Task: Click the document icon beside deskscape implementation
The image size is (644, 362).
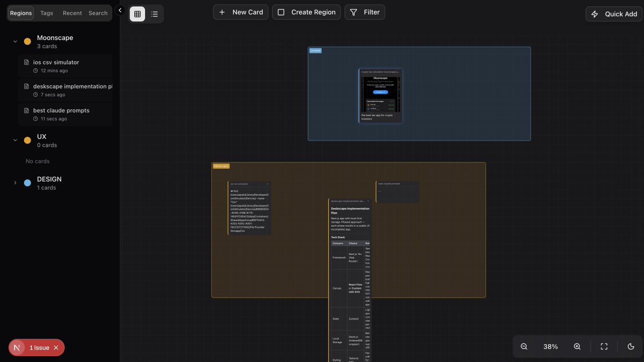Action: pyautogui.click(x=27, y=86)
